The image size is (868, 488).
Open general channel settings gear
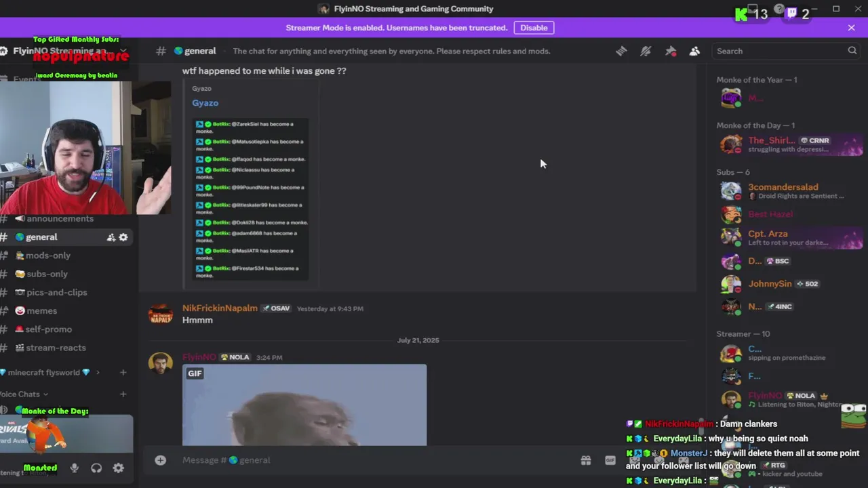pyautogui.click(x=123, y=237)
